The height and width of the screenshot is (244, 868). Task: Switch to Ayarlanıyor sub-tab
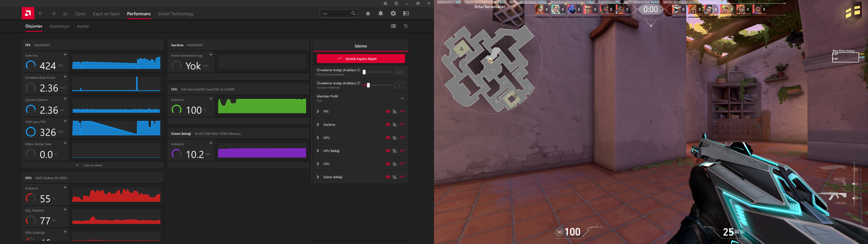click(60, 26)
